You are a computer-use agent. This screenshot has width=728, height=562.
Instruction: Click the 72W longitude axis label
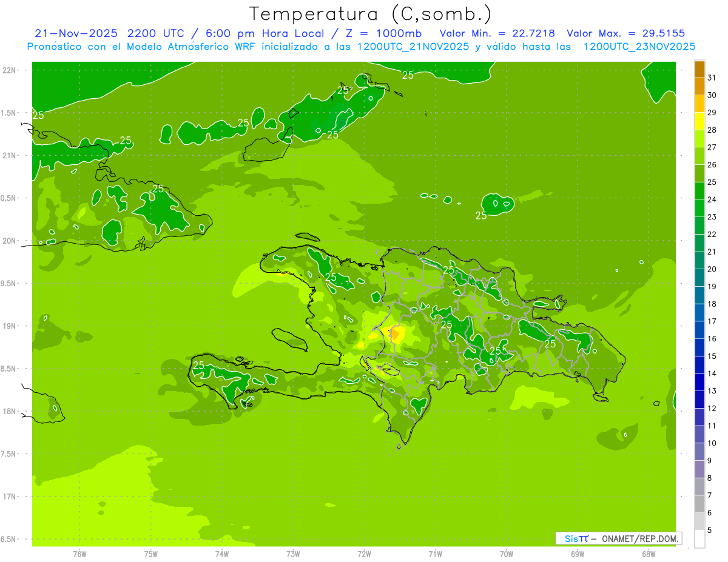(364, 554)
